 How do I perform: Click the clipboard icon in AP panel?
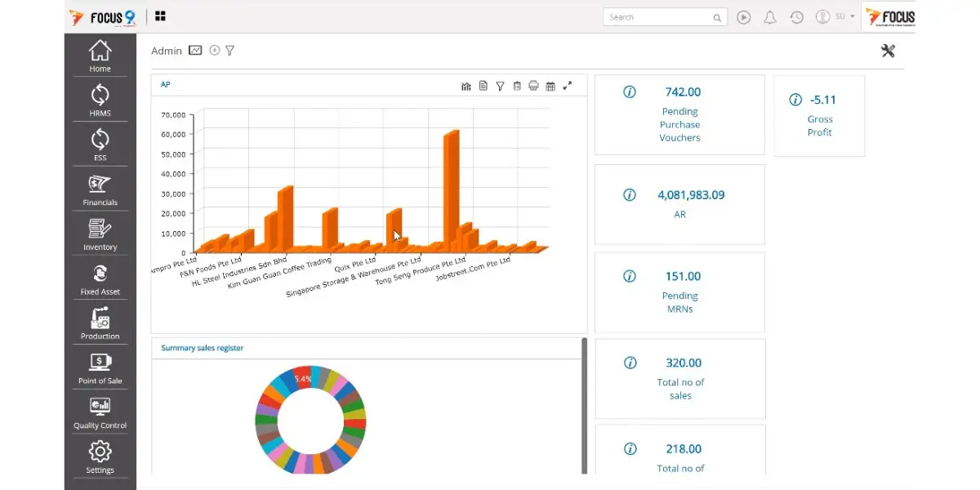[x=517, y=85]
